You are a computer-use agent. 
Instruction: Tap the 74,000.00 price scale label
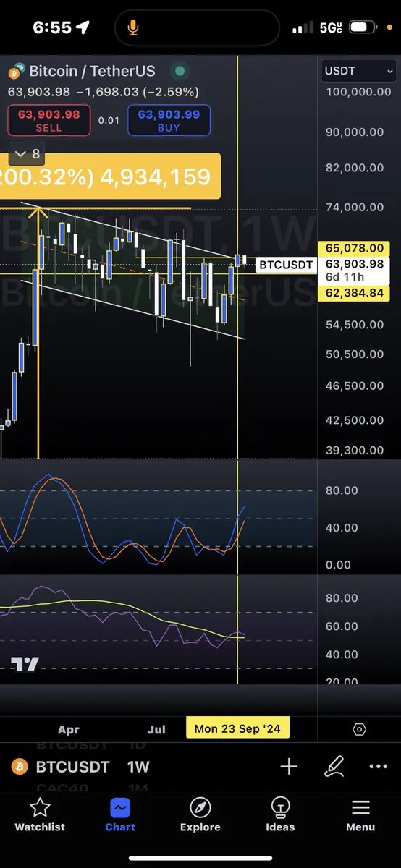click(355, 207)
